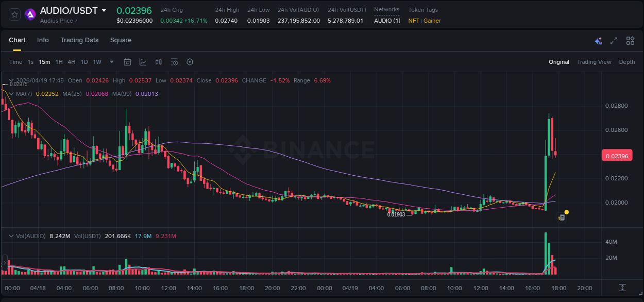Select the 4H timeframe option
Image resolution: width=644 pixels, height=302 pixels.
(72, 62)
